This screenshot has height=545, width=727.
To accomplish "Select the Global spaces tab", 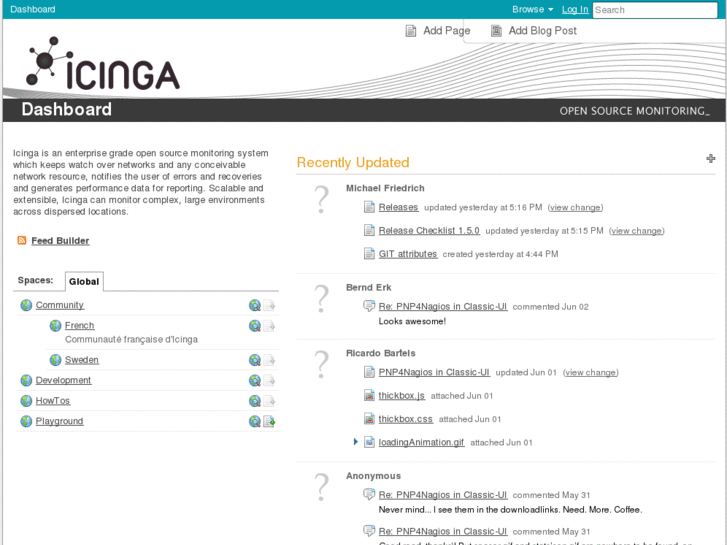I will click(84, 282).
